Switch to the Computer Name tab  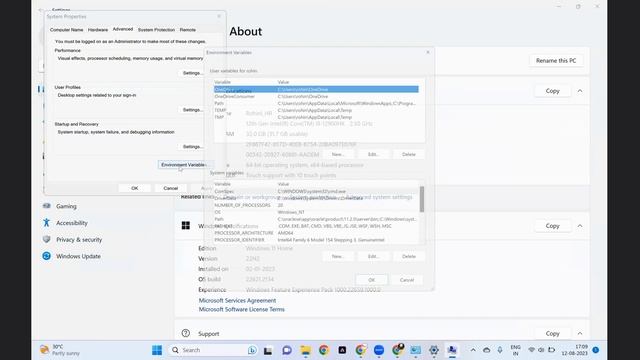[67, 30]
